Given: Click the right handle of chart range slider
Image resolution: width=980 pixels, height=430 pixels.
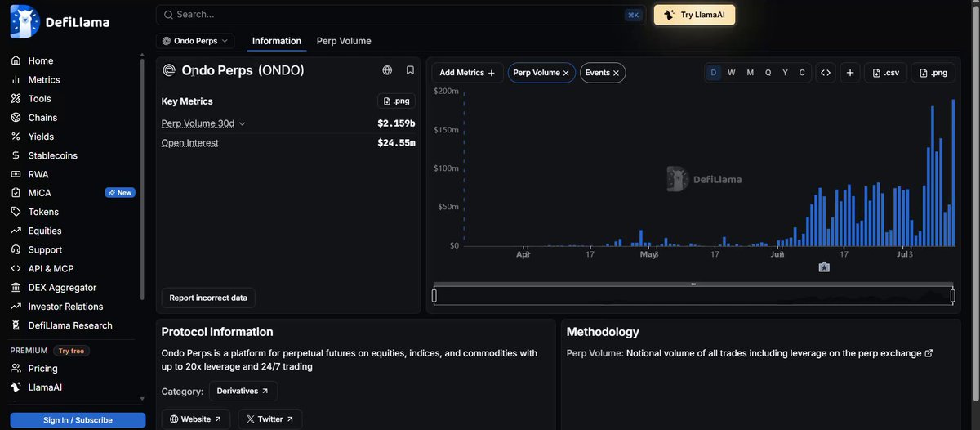Looking at the screenshot, I should 953,295.
